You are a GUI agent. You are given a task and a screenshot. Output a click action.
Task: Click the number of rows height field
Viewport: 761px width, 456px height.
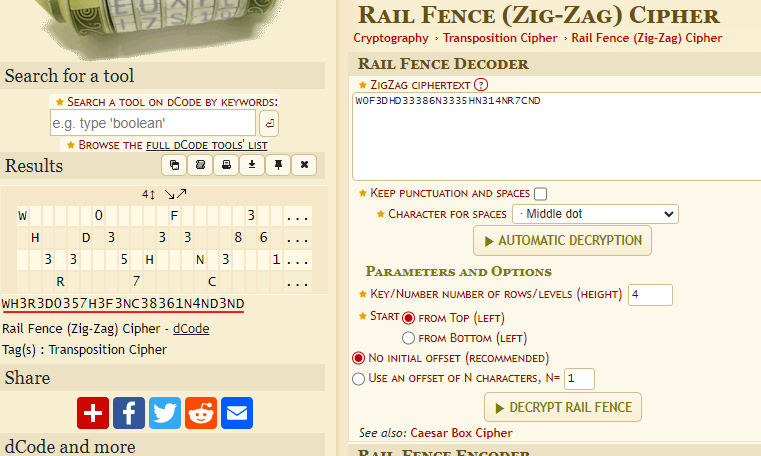[650, 295]
